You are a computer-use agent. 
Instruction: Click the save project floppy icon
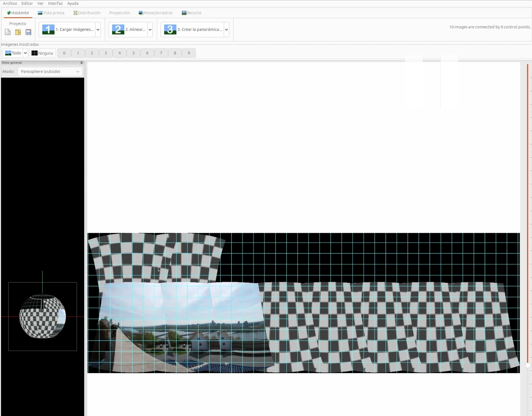click(28, 32)
